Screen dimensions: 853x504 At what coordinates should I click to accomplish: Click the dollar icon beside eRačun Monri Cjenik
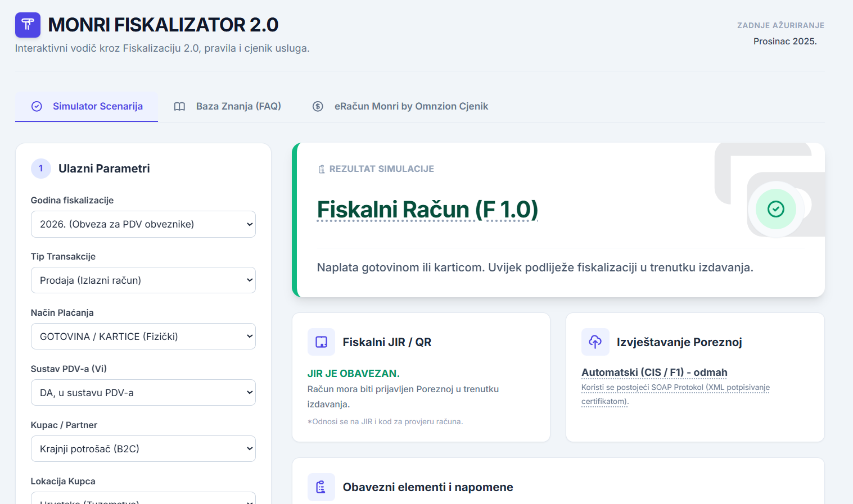(x=318, y=106)
